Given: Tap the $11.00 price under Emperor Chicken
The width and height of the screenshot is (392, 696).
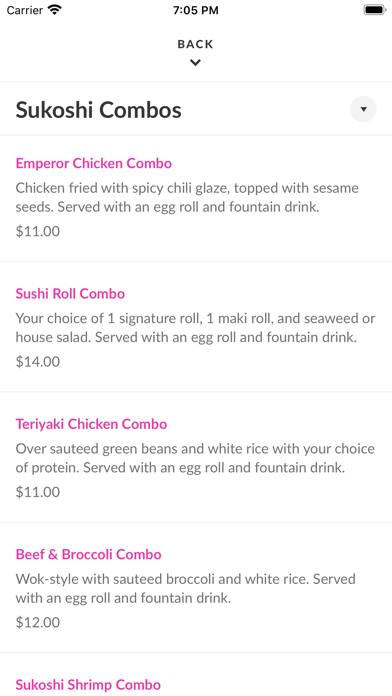Looking at the screenshot, I should click(38, 231).
